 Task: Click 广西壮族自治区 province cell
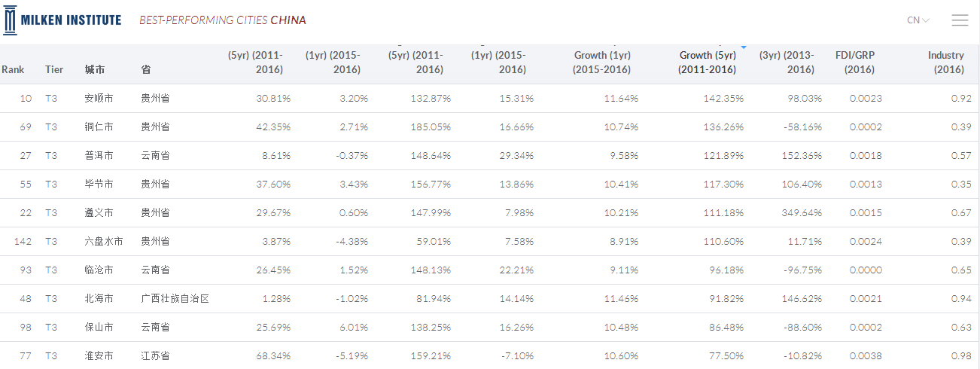click(x=175, y=299)
